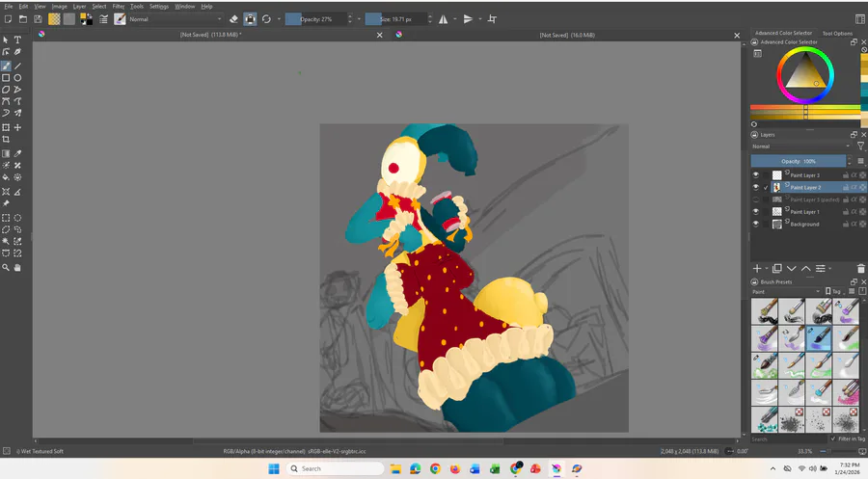The width and height of the screenshot is (868, 479).
Task: Click the Brush Presets search field
Action: point(789,439)
